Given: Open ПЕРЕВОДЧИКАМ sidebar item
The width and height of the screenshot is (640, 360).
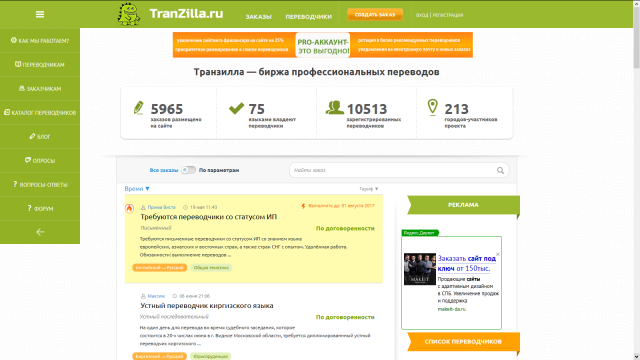Looking at the screenshot, I should (40, 64).
